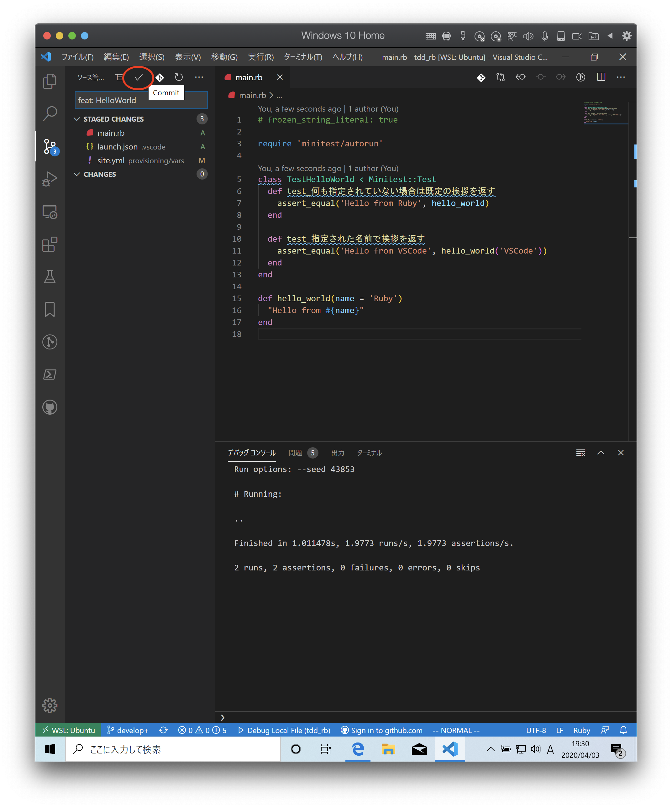Open the GitHub view in the activity bar
Viewport: 672px width, 808px height.
(x=50, y=407)
